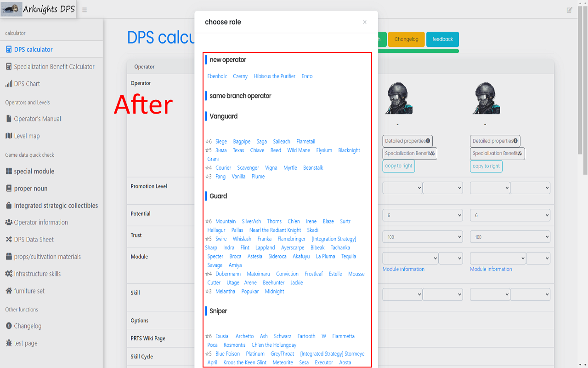
Task: Open left column Trust dropdown
Action: point(422,237)
